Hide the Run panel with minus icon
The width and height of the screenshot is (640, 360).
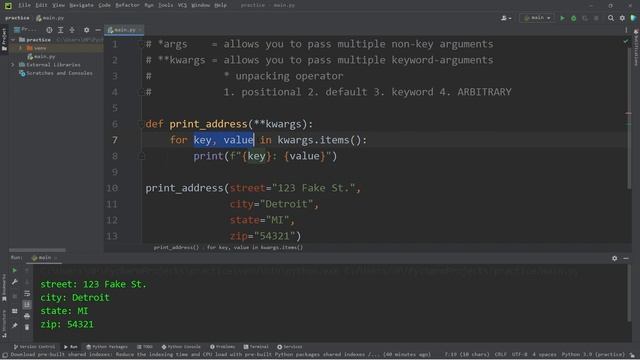[626, 258]
